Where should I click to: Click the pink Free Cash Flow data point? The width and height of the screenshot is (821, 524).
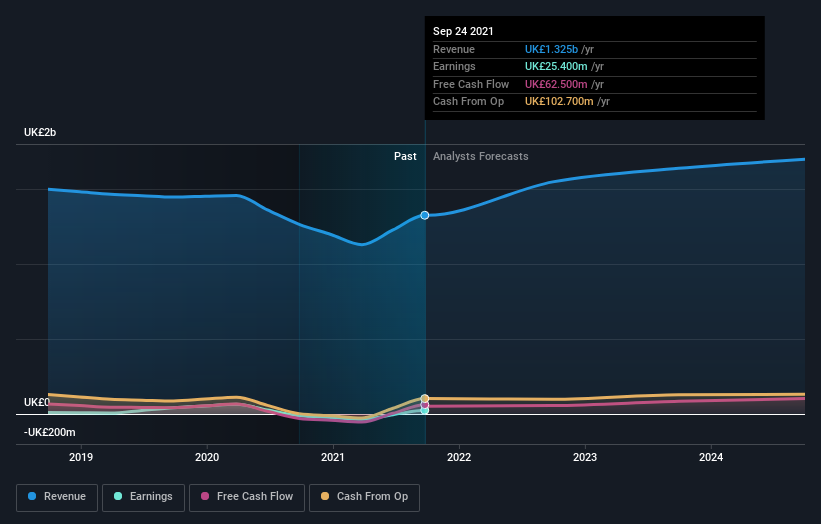pyautogui.click(x=425, y=405)
